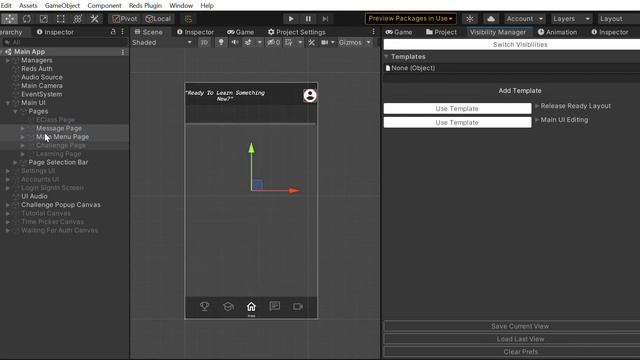
Task: Open the custom editor tools icon
Action: tap(94, 19)
